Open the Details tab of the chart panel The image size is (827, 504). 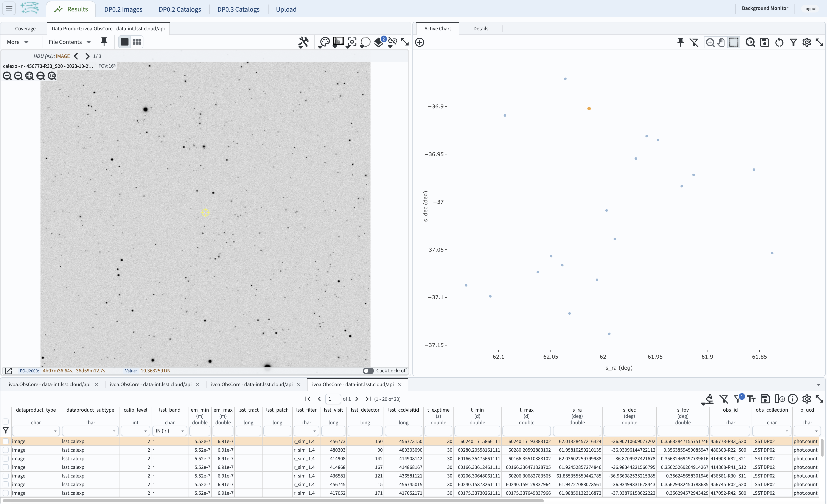(x=481, y=28)
